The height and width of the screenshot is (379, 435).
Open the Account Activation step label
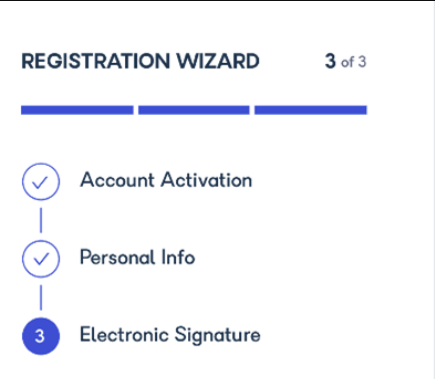point(166,180)
